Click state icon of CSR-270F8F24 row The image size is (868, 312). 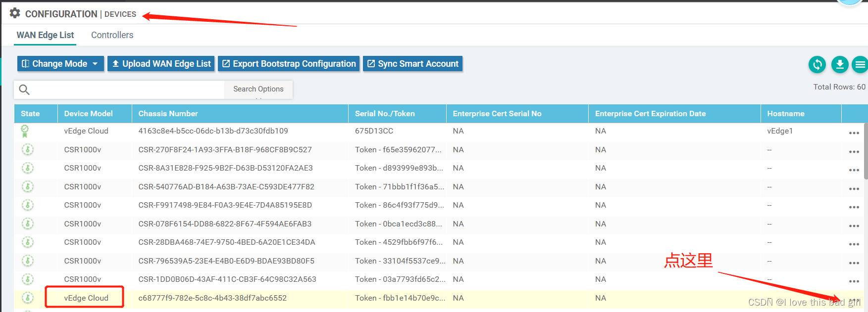28,149
